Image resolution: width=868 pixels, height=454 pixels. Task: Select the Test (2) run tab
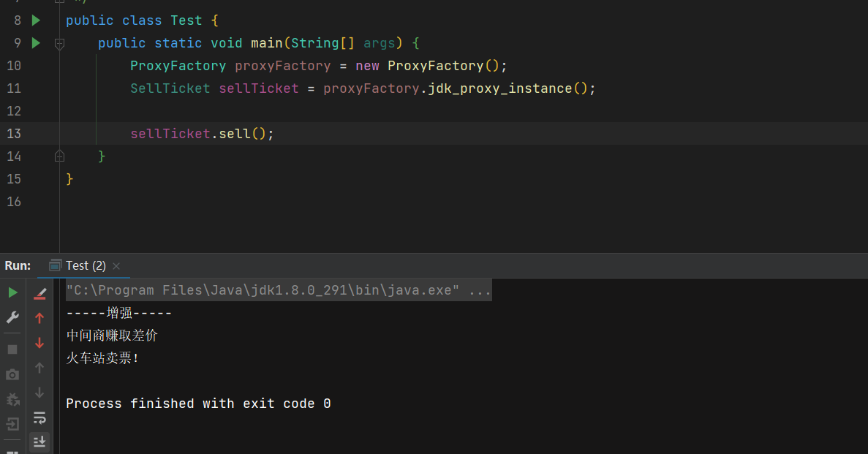pyautogui.click(x=85, y=265)
